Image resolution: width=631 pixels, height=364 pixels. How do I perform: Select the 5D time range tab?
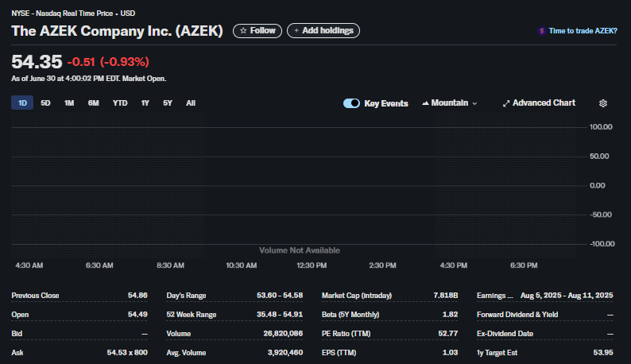pos(45,103)
